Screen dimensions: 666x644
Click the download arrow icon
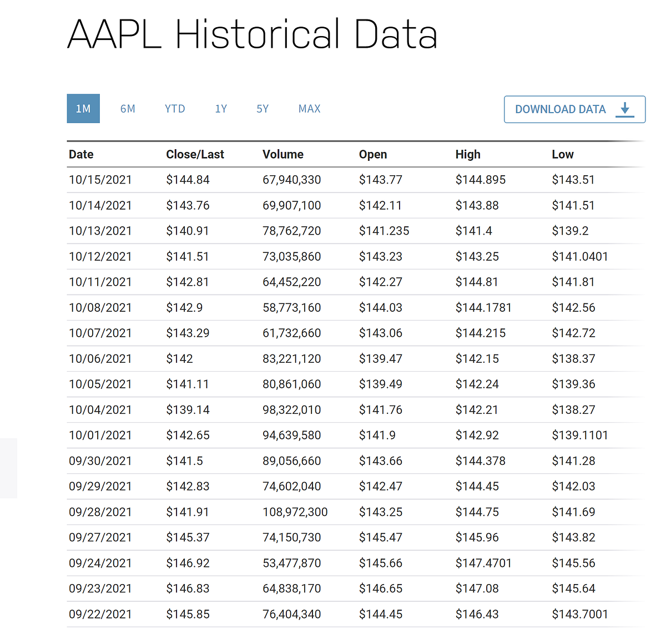[625, 109]
